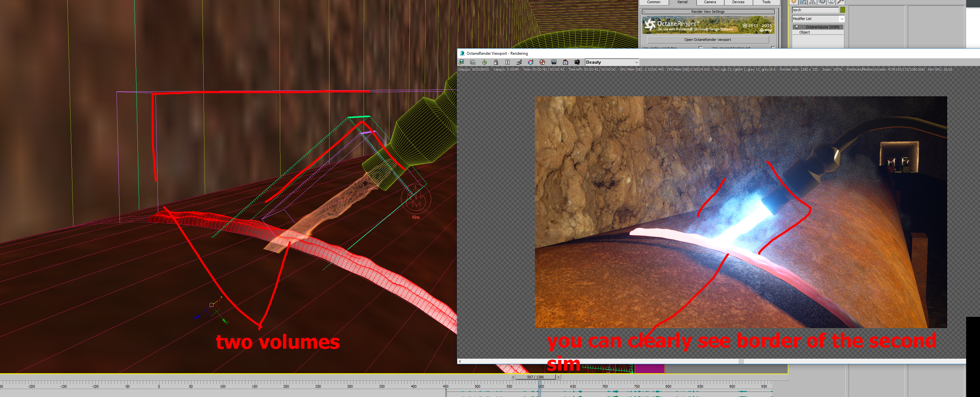Select the auto-focus picker icon
The image size is (980, 397).
pyautogui.click(x=519, y=62)
